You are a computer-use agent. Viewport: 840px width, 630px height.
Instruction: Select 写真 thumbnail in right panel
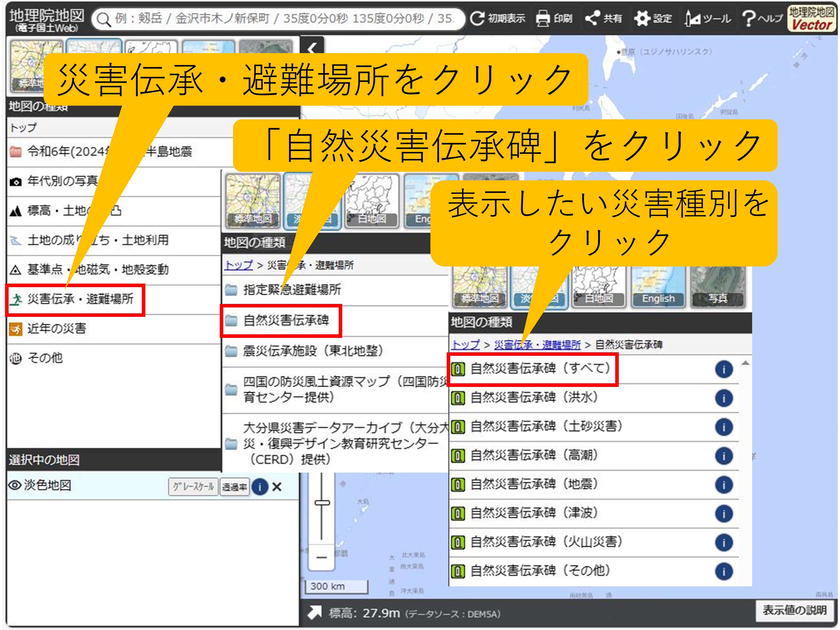tap(718, 287)
